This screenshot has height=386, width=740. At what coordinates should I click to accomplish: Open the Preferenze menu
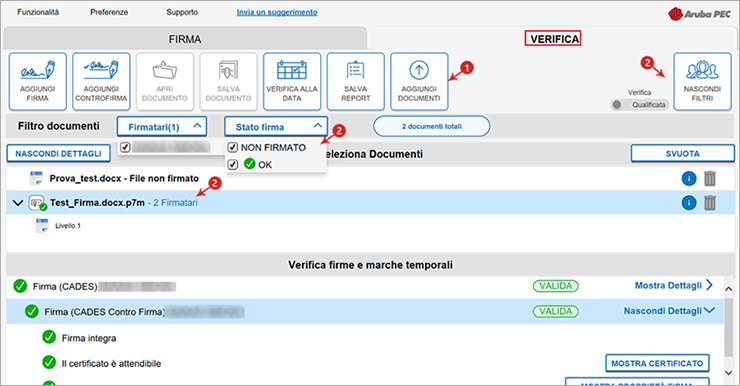coord(109,12)
